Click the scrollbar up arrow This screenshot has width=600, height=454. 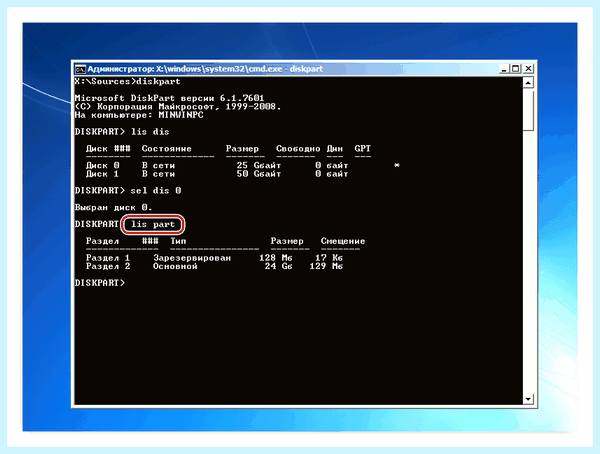(528, 82)
